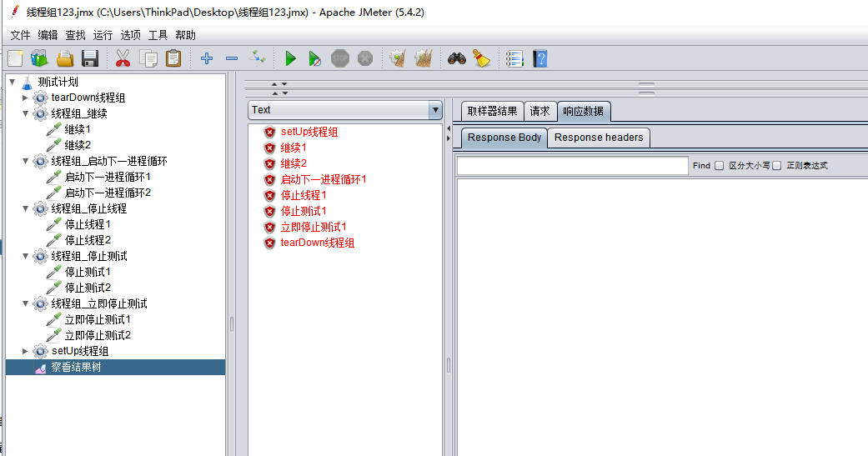Select the 停止线程1 result entry
This screenshot has width=868, height=456.
click(x=304, y=195)
